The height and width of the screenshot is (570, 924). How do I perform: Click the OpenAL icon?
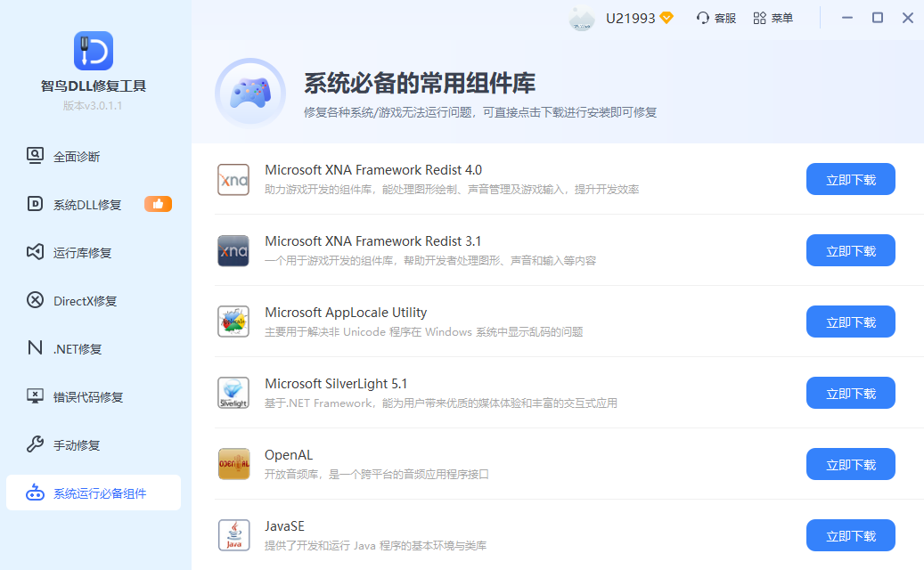click(233, 464)
